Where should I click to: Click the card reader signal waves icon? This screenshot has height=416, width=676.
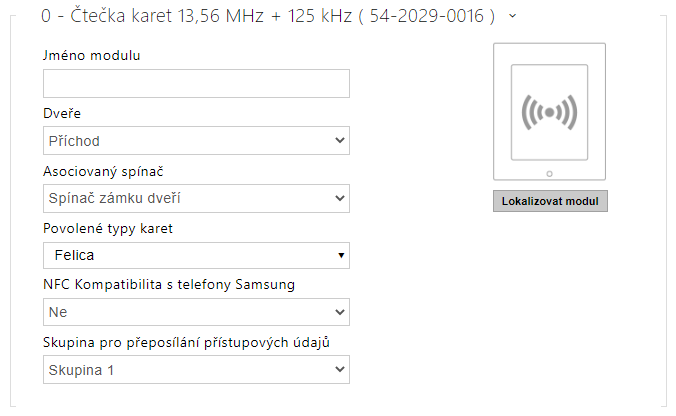(x=549, y=113)
